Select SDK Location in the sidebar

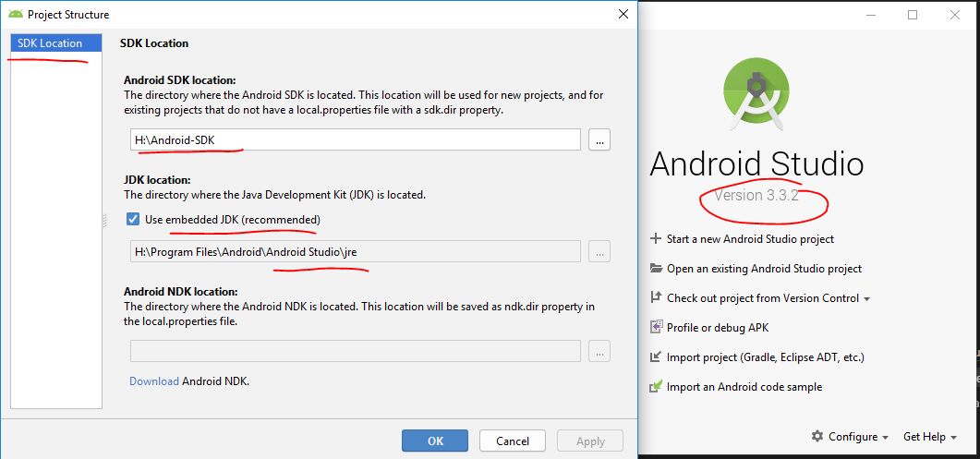pyautogui.click(x=56, y=43)
